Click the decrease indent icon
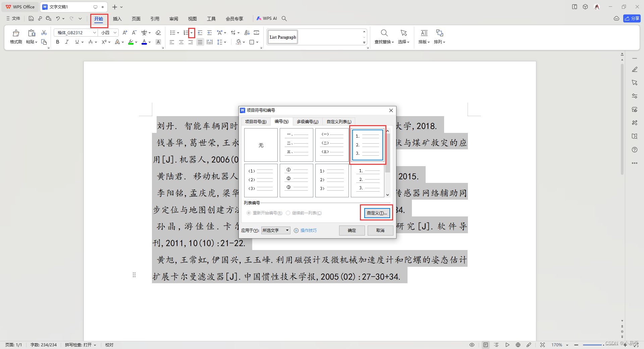 [200, 33]
